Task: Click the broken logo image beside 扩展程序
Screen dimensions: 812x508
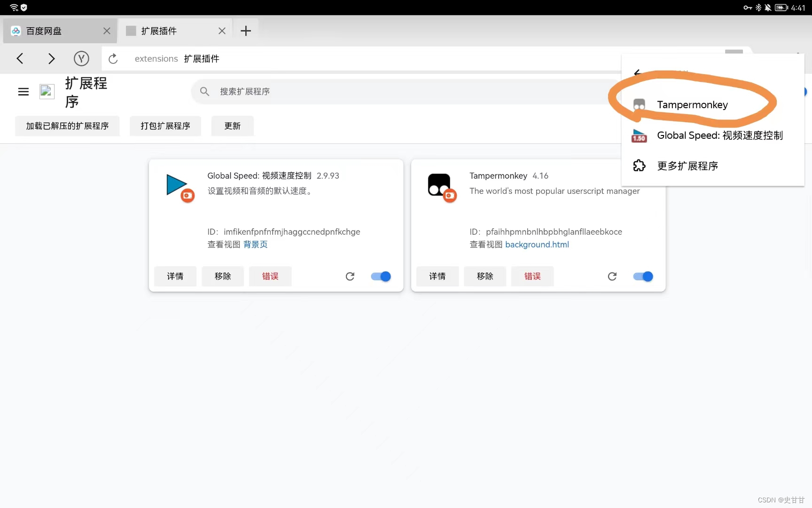Action: pyautogui.click(x=47, y=91)
